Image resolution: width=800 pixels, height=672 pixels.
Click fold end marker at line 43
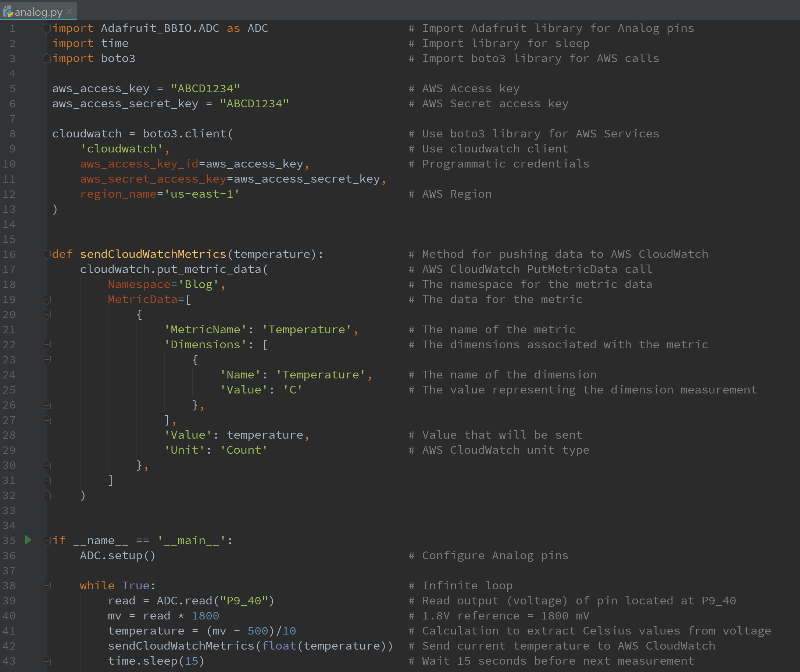pyautogui.click(x=47, y=661)
